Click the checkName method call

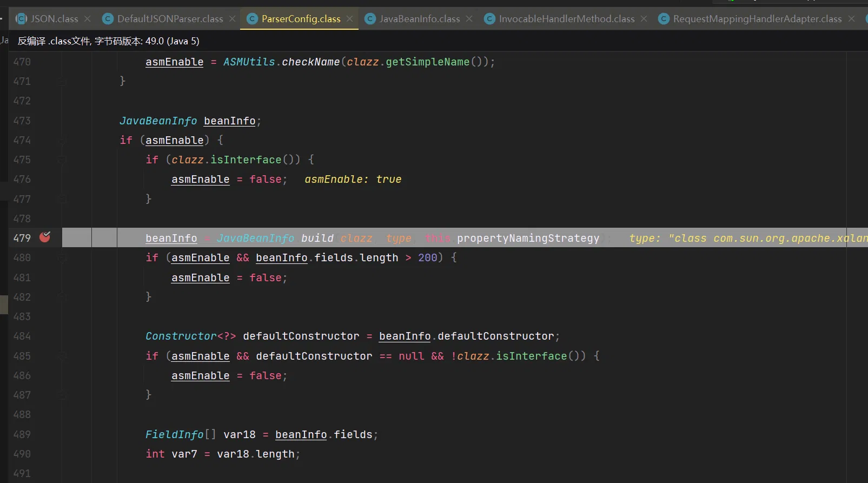[x=310, y=62]
